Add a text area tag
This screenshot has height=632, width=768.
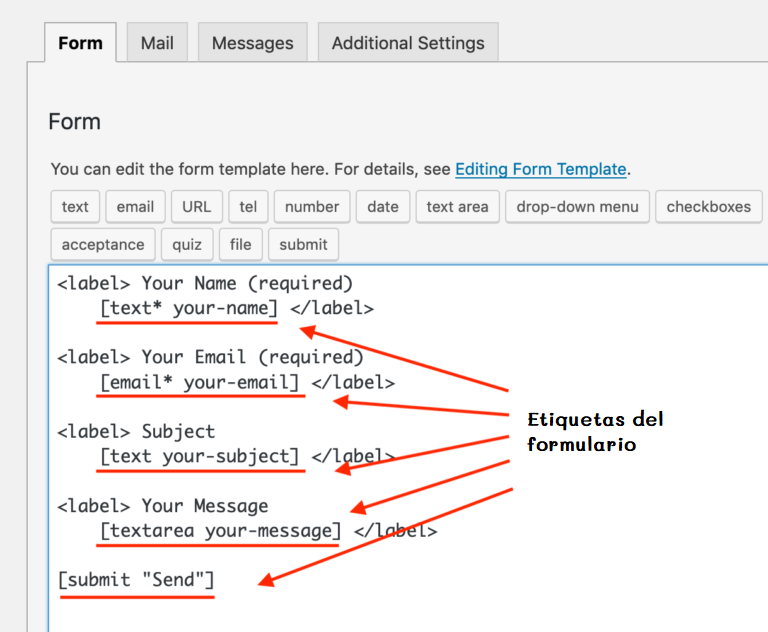click(457, 207)
